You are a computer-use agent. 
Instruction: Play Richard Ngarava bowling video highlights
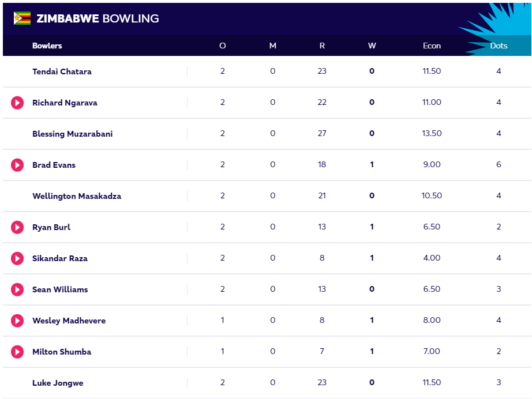(x=17, y=103)
